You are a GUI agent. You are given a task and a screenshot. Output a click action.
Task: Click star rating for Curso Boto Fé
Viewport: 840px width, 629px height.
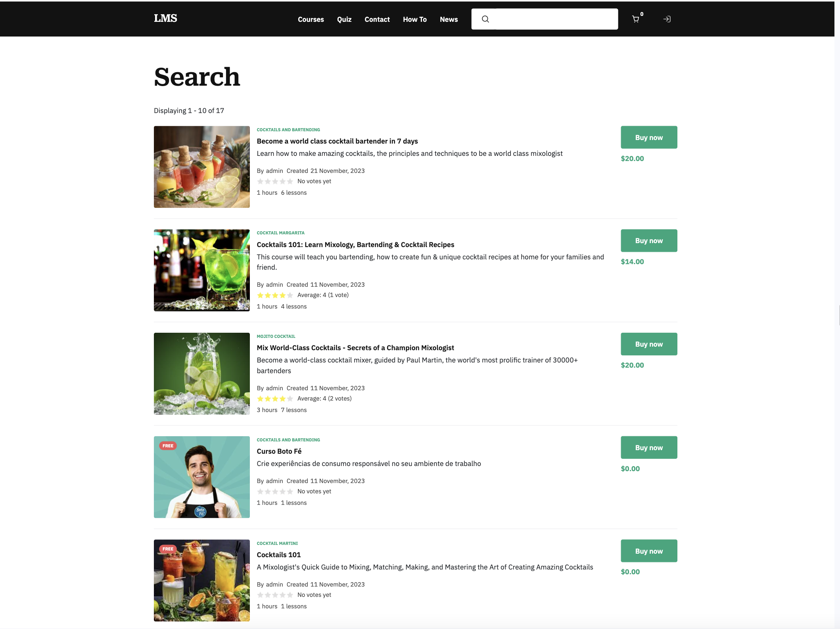click(275, 491)
